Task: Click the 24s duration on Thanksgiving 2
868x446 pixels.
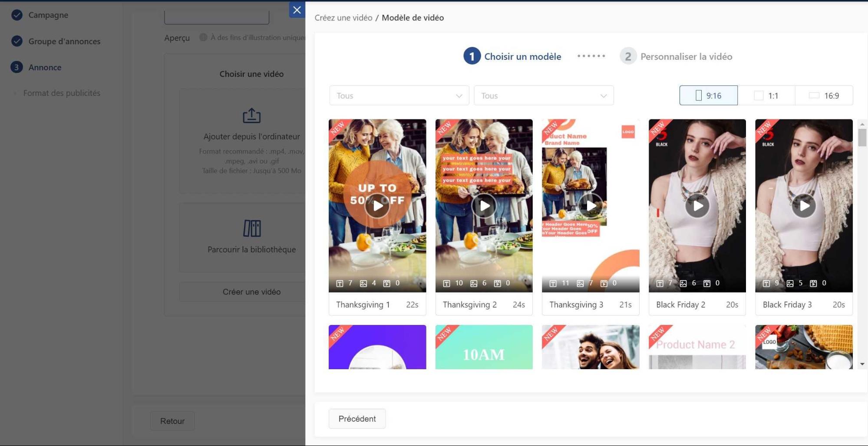Action: point(519,305)
